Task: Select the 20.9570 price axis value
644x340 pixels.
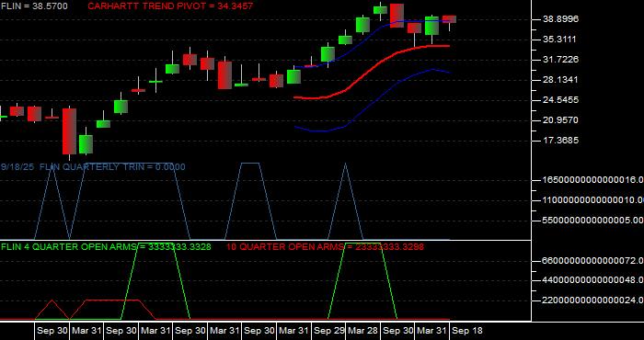Action: [x=560, y=120]
